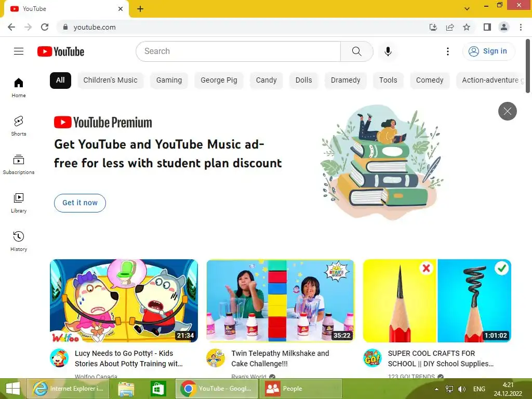Screen dimensions: 532x399
Task: Select the Tools chip
Action: coord(388,81)
